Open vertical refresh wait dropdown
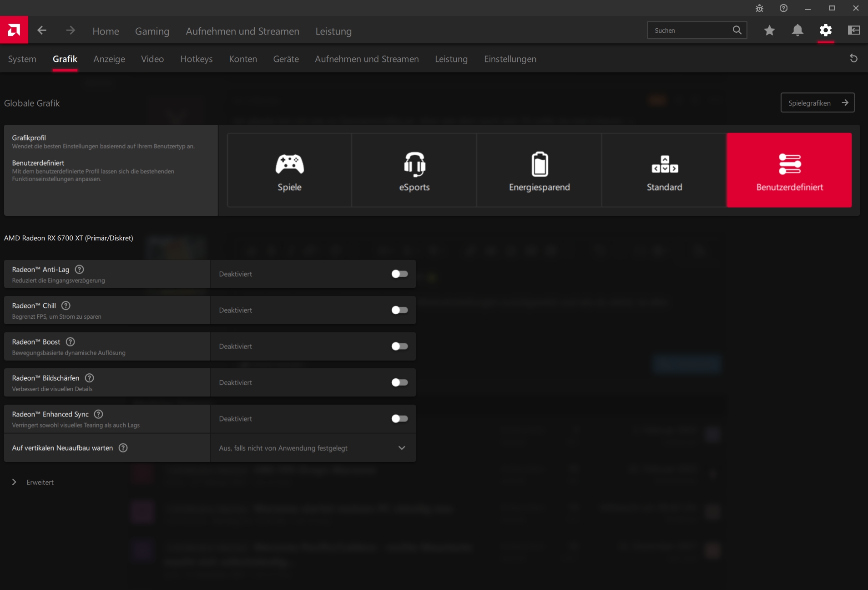This screenshot has height=590, width=868. [x=313, y=448]
